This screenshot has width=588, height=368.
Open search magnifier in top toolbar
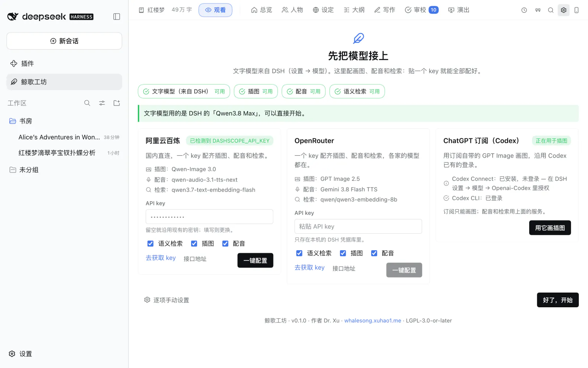pyautogui.click(x=551, y=10)
